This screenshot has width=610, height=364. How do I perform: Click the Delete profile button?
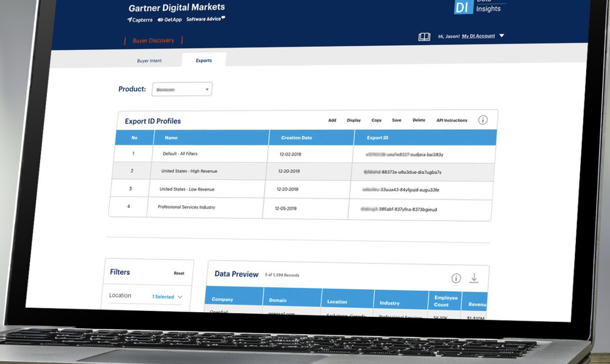click(x=419, y=120)
